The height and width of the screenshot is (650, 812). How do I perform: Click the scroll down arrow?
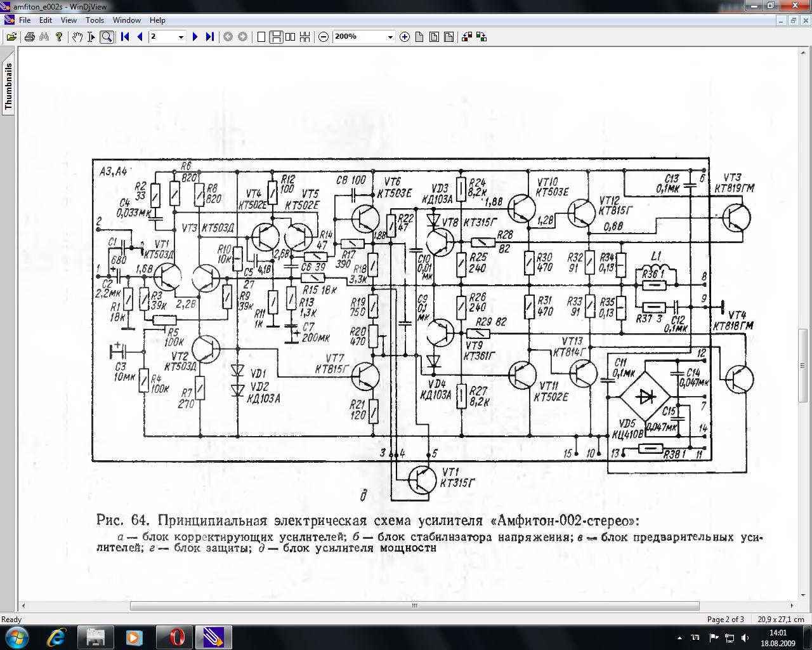pos(804,596)
